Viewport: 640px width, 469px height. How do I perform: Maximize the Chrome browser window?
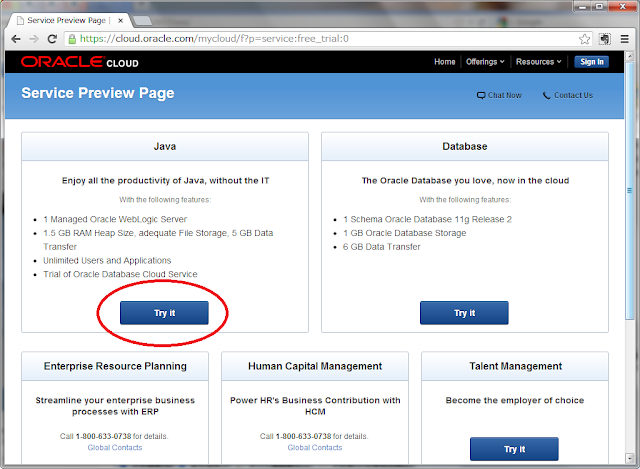pyautogui.click(x=599, y=7)
